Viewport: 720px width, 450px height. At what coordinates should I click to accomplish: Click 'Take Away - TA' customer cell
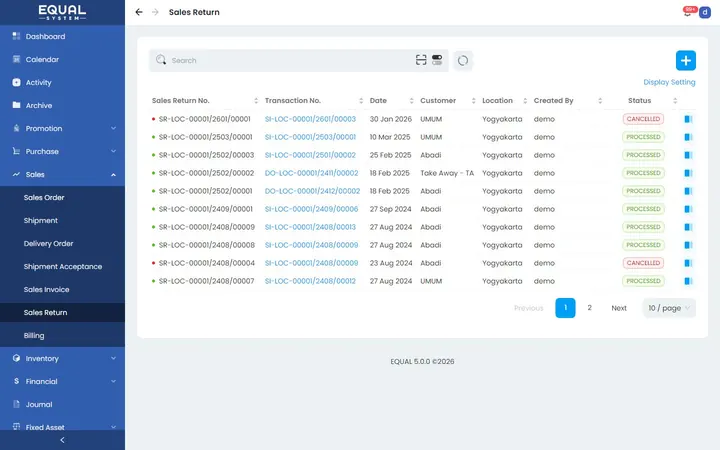tap(447, 173)
